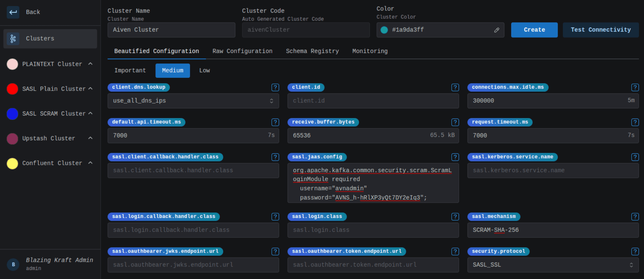Click the Upstash Cluster maroon dot

pyautogui.click(x=12, y=138)
